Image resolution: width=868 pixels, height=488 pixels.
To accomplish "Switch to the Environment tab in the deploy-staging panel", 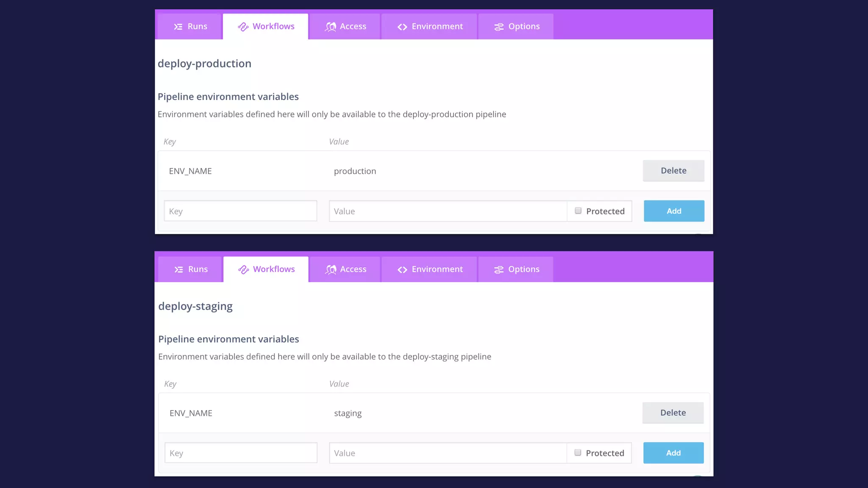I will coord(429,269).
